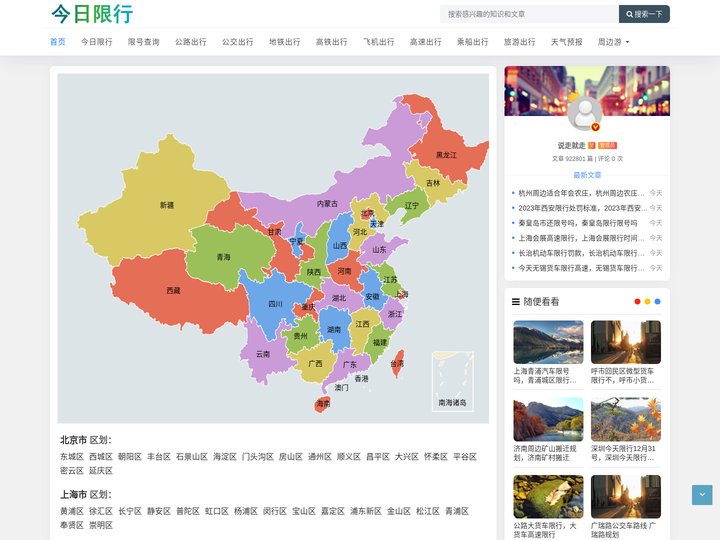
Task: Click the yellow dot in 随便看看 header
Action: [x=647, y=302]
